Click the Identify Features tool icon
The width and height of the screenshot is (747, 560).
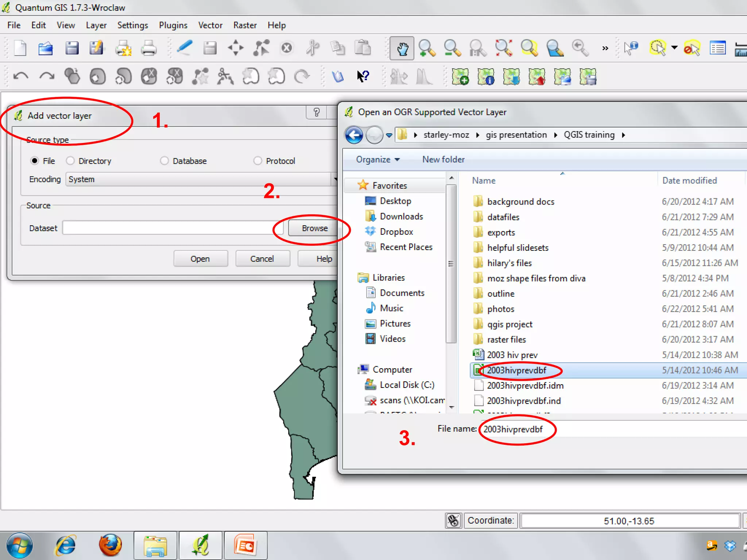631,48
